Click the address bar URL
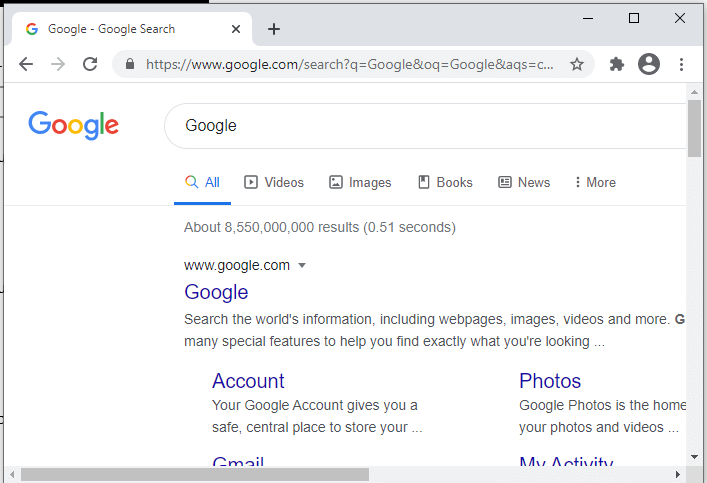Viewport: 707px width, 483px height. pos(349,64)
